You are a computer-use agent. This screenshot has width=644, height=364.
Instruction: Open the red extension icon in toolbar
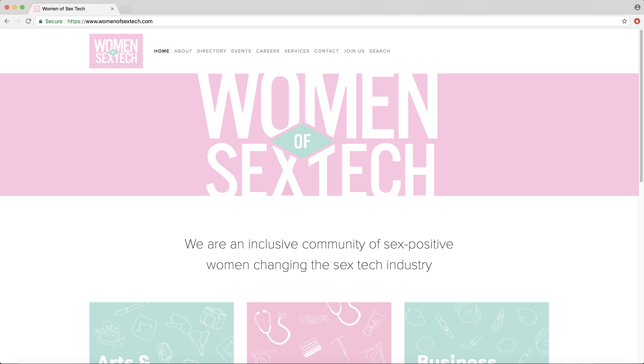[637, 21]
